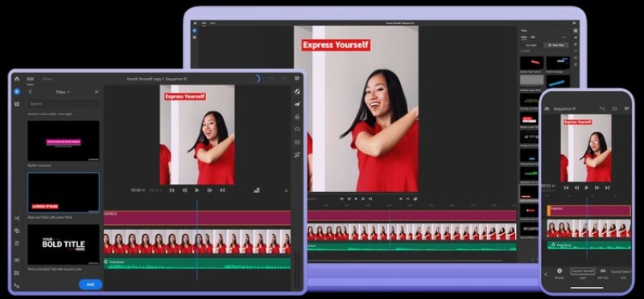Screen dimensions: 644x299
Task: Click Express Yourself title text in laptop preview
Action: tap(336, 45)
